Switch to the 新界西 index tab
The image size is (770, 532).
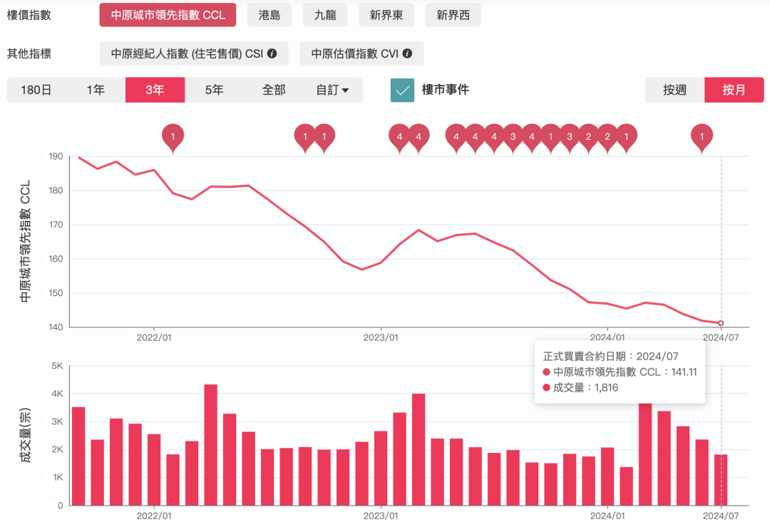pyautogui.click(x=453, y=15)
